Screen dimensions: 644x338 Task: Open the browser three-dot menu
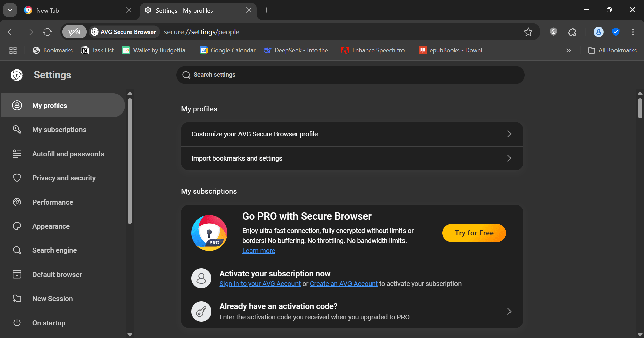tap(633, 32)
